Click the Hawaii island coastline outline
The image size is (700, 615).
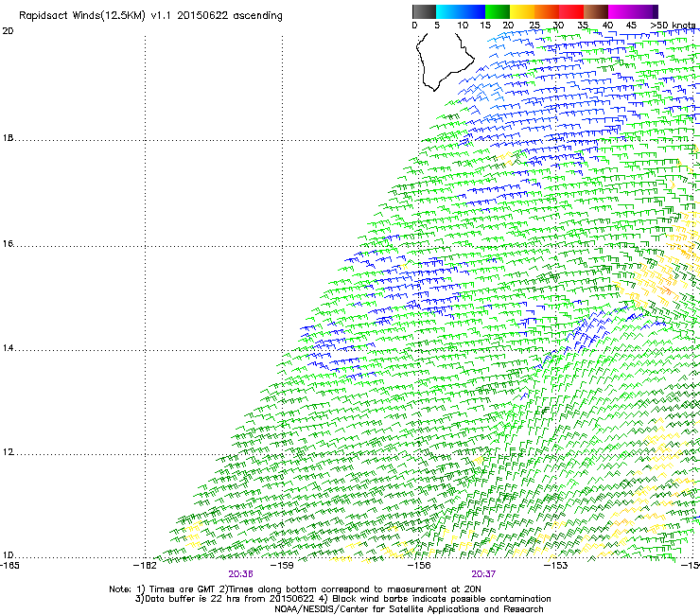coord(445,62)
